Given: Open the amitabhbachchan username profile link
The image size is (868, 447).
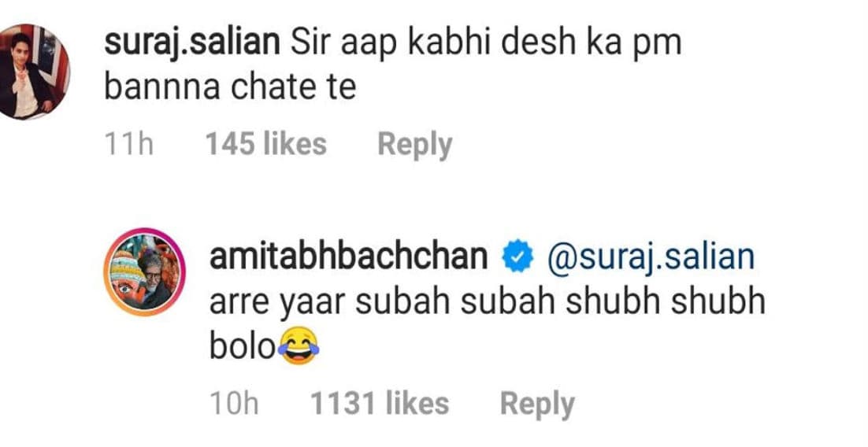Looking at the screenshot, I should point(349,258).
